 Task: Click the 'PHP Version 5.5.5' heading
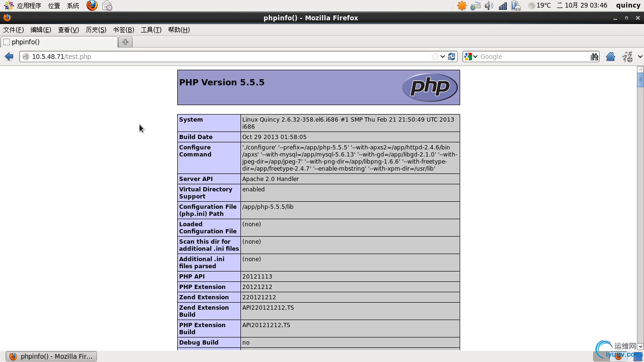pos(222,82)
